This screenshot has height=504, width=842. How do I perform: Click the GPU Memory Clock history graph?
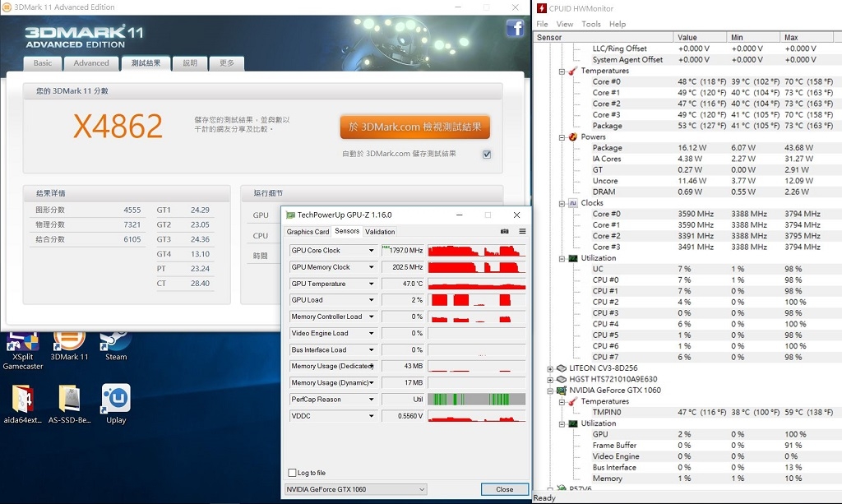click(x=477, y=267)
